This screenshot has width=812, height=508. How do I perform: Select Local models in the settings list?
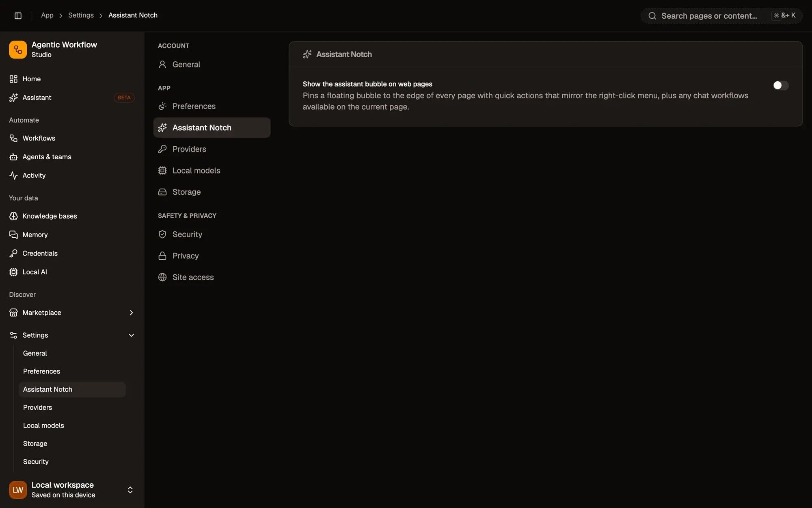pyautogui.click(x=212, y=171)
